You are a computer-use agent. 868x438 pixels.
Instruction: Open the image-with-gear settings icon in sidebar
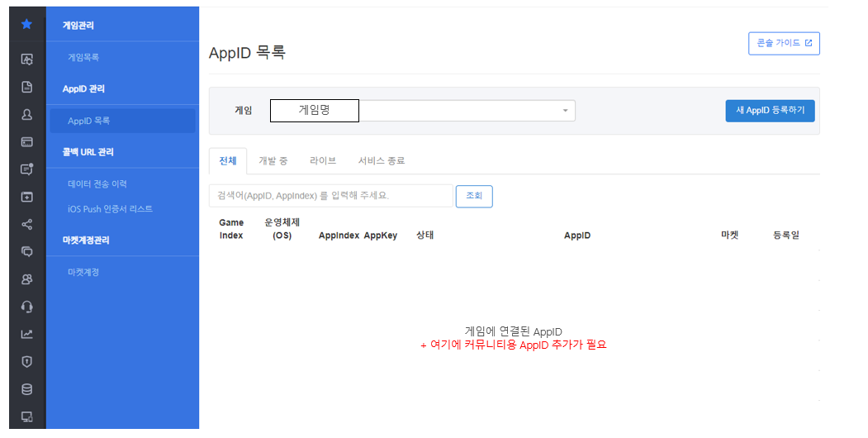pos(26,60)
